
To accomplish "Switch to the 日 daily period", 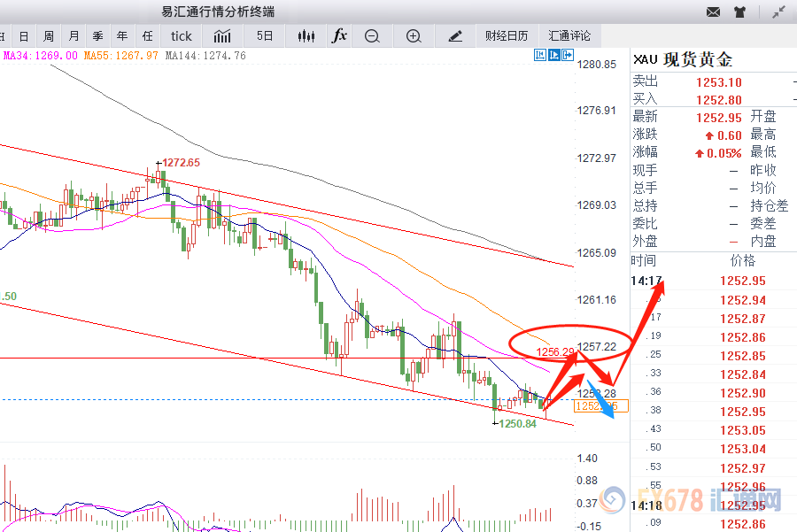I will click(x=23, y=36).
